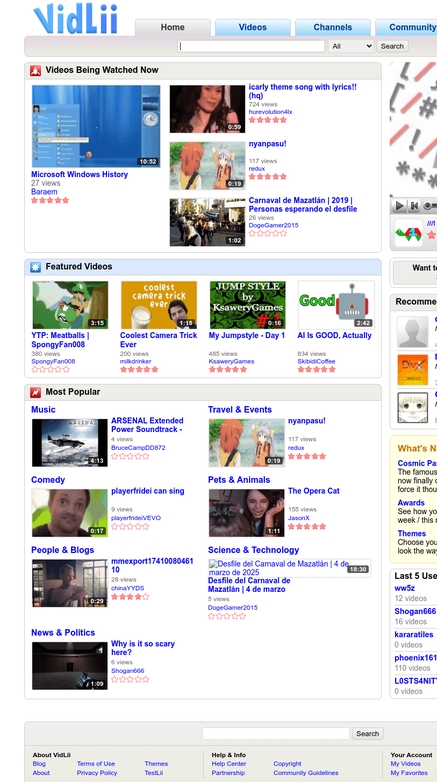Open the Channels tab
437x782 pixels.
point(333,27)
